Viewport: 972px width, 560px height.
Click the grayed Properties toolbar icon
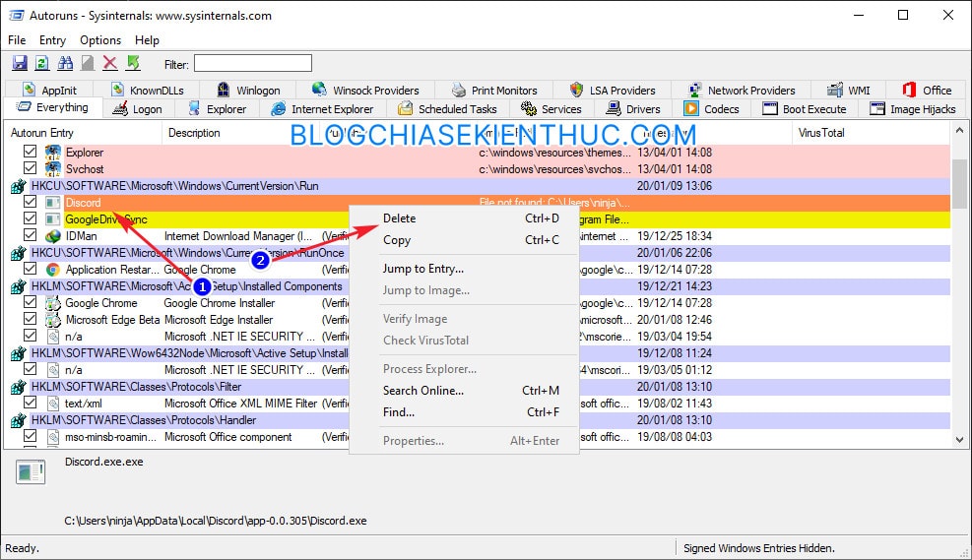88,63
